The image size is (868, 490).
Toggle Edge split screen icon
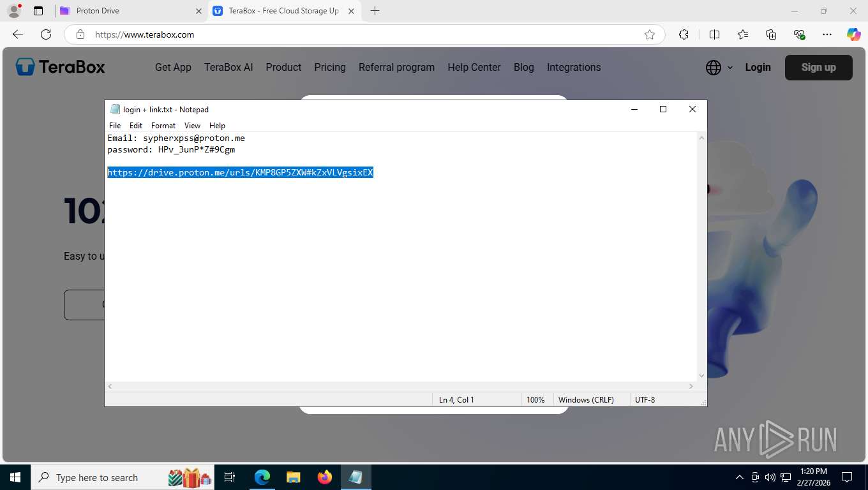715,34
